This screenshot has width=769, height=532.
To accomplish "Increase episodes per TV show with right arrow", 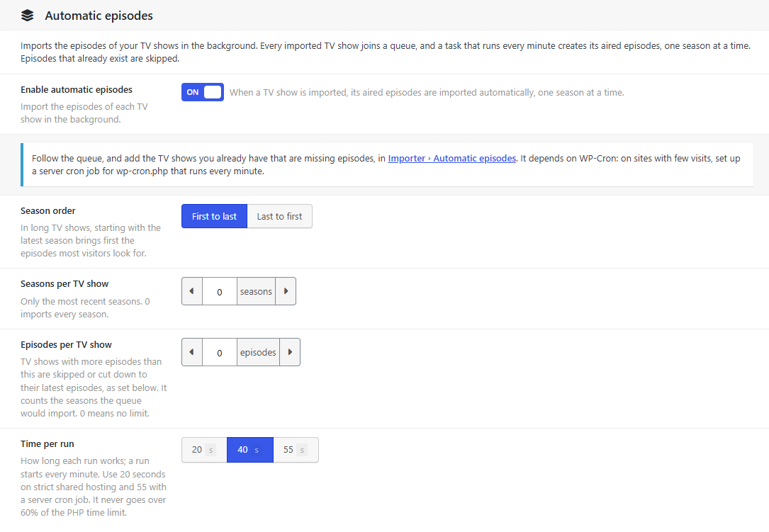I will tap(290, 352).
